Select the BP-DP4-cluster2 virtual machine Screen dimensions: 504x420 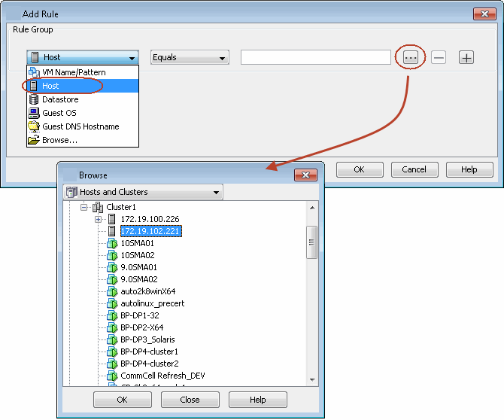(x=150, y=364)
